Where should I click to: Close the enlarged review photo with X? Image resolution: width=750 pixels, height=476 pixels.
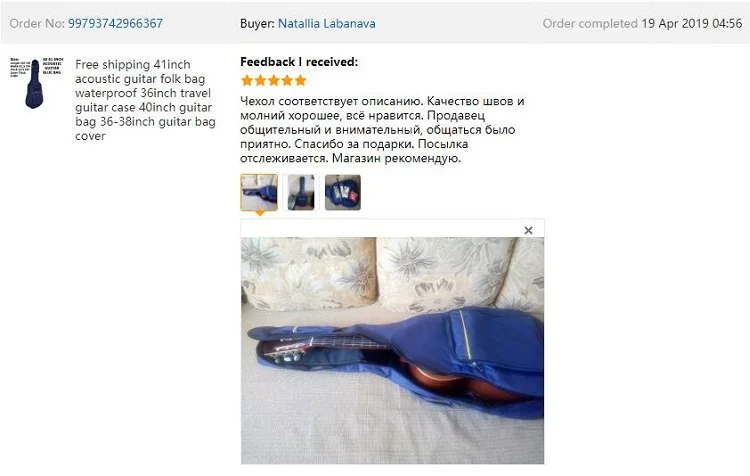pyautogui.click(x=528, y=230)
